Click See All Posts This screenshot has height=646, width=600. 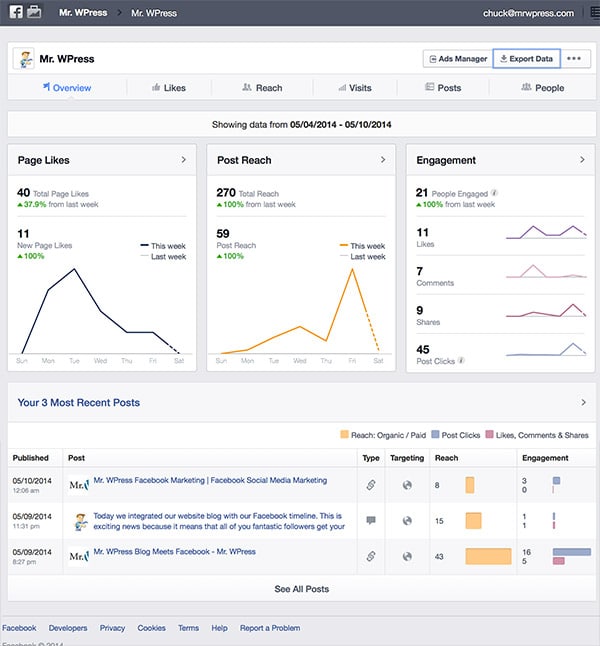coord(302,589)
